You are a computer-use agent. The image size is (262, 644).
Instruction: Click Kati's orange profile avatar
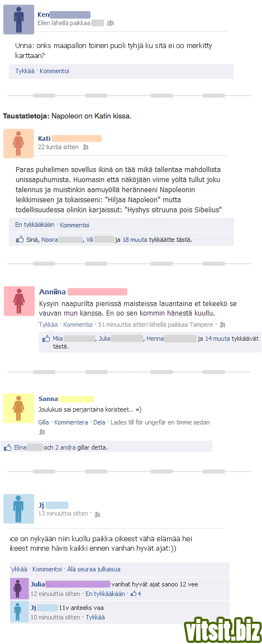point(18,144)
